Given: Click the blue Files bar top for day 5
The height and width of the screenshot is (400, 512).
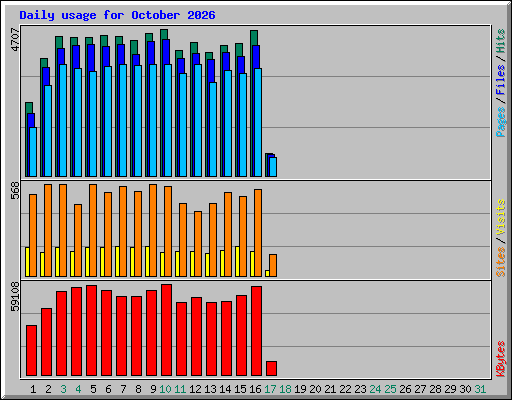Looking at the screenshot, I should (x=91, y=58).
